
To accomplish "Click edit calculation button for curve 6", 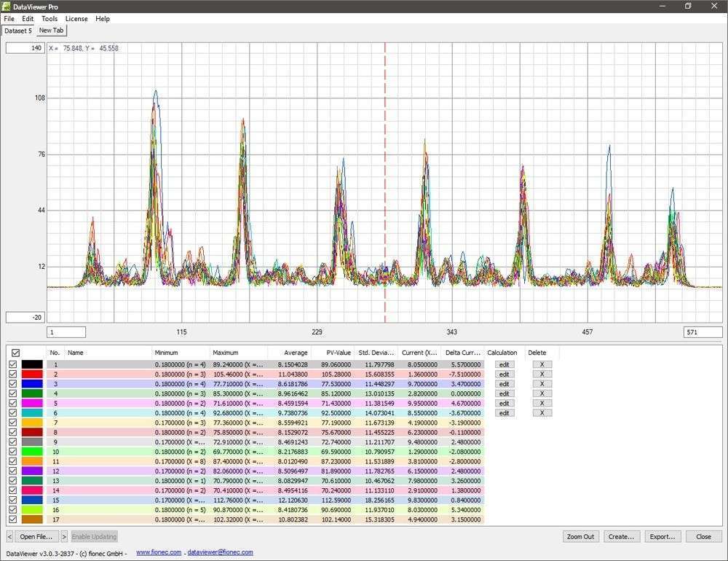I will 505,412.
